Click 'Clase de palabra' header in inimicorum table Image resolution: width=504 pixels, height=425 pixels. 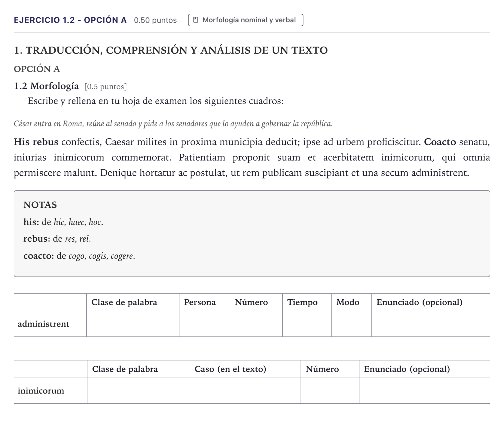point(139,369)
